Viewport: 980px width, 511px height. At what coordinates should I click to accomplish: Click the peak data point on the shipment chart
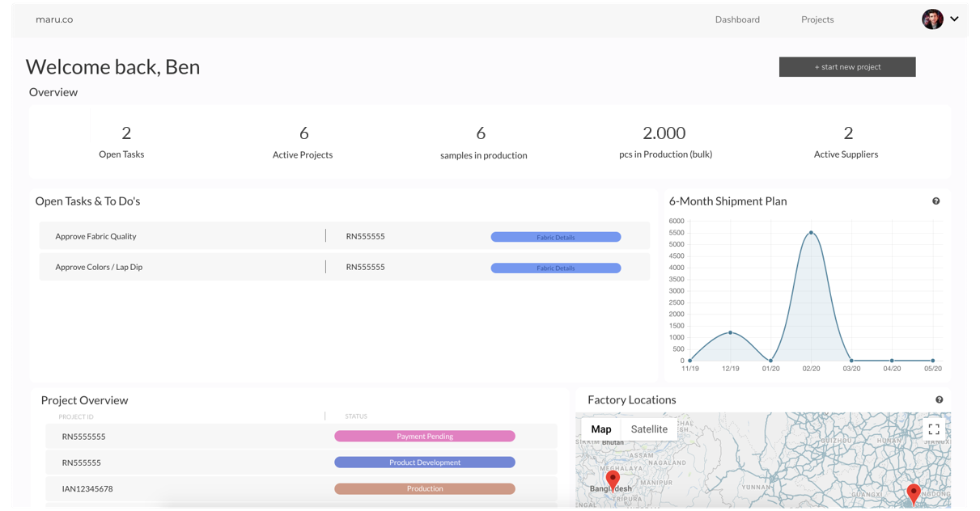point(811,232)
